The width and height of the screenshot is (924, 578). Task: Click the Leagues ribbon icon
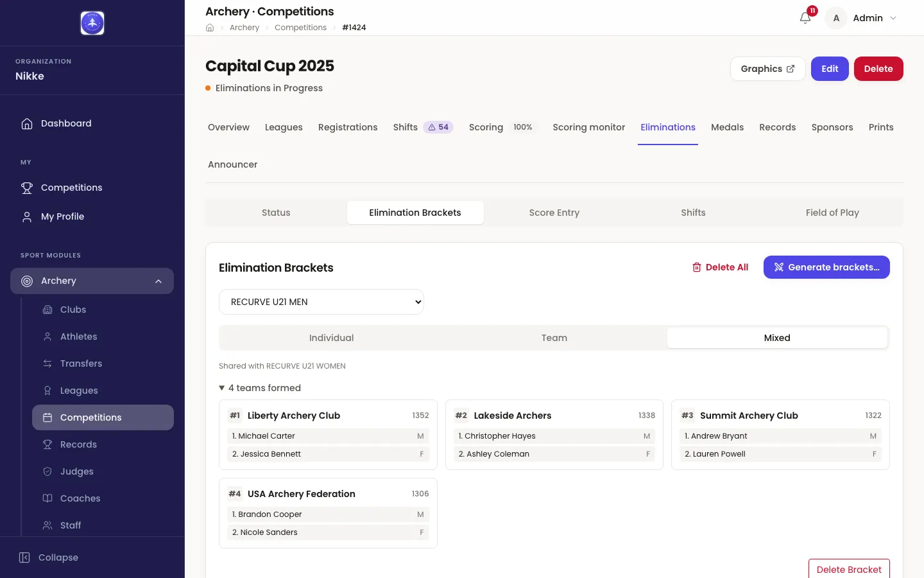coord(47,390)
